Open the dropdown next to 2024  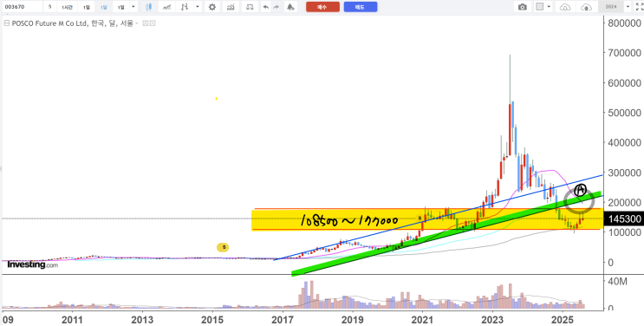tap(628, 7)
